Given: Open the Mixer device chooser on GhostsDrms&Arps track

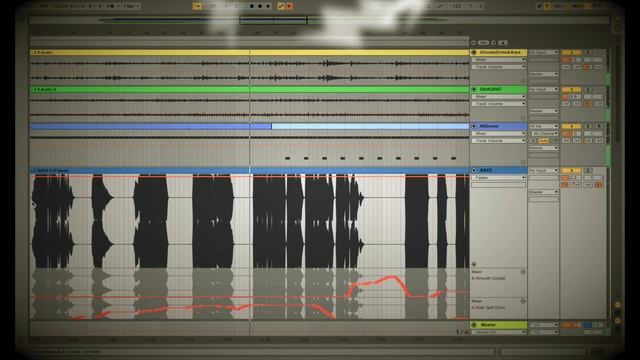Looking at the screenshot, I should 499,60.
